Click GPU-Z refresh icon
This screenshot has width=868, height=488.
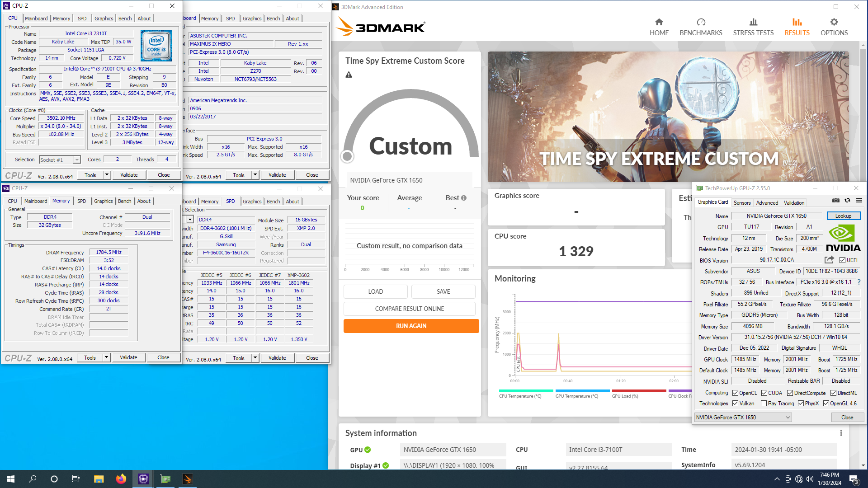pos(848,200)
